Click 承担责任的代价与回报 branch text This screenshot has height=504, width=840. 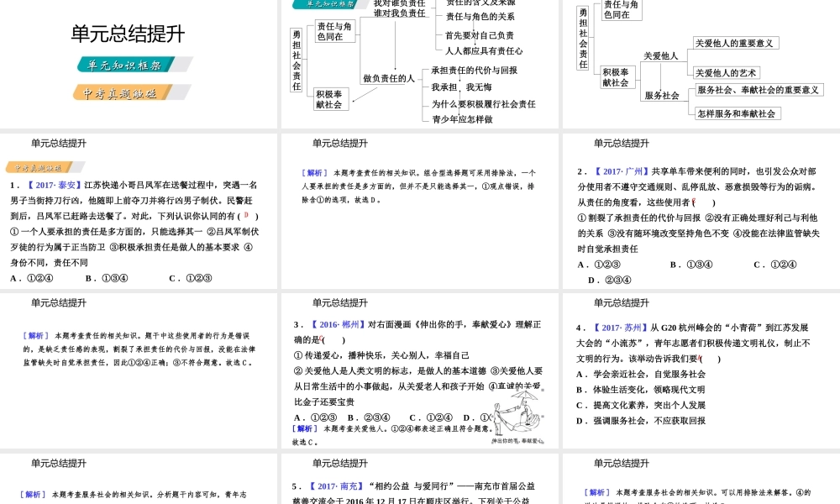click(474, 71)
